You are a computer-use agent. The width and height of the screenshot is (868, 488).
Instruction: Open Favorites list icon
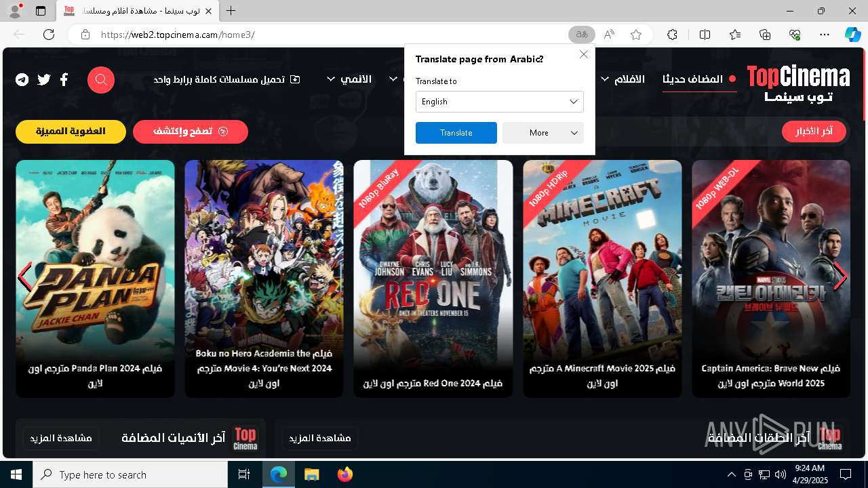point(735,35)
